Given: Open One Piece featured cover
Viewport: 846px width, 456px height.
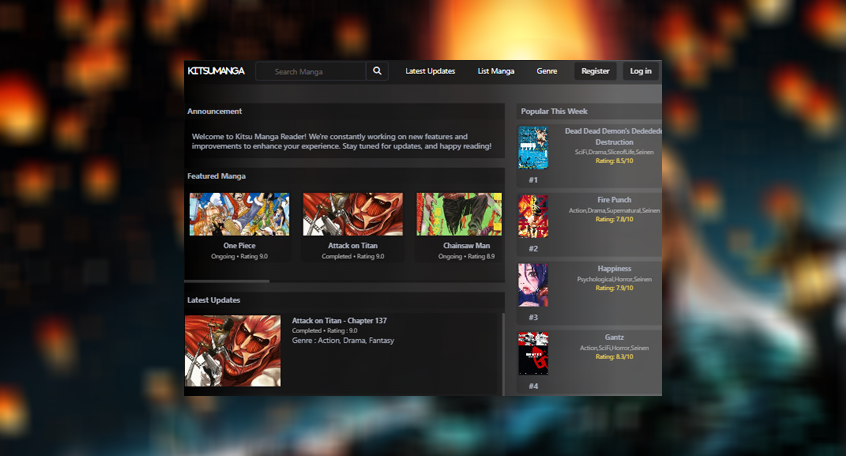Looking at the screenshot, I should (x=239, y=214).
